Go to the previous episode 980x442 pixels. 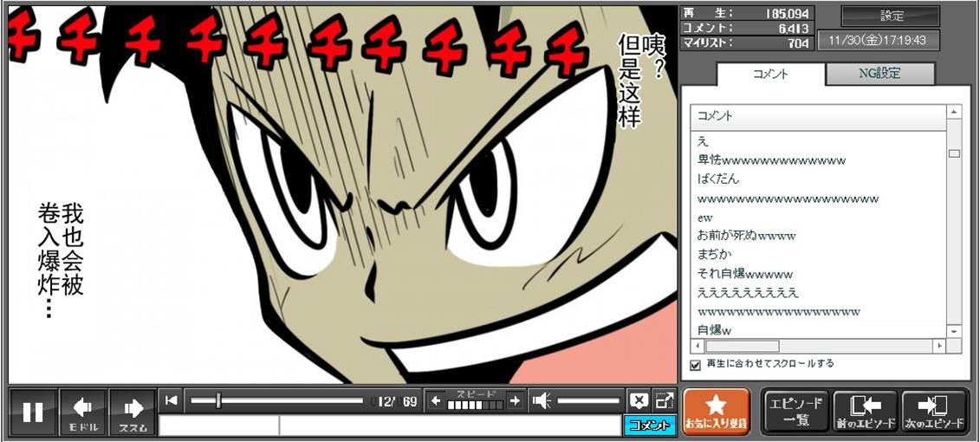tap(864, 412)
